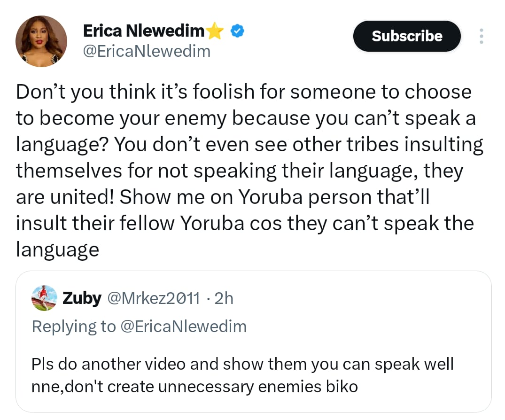Viewport: 505px width, 420px height.
Task: Click the Zuby display name
Action: coord(82,298)
